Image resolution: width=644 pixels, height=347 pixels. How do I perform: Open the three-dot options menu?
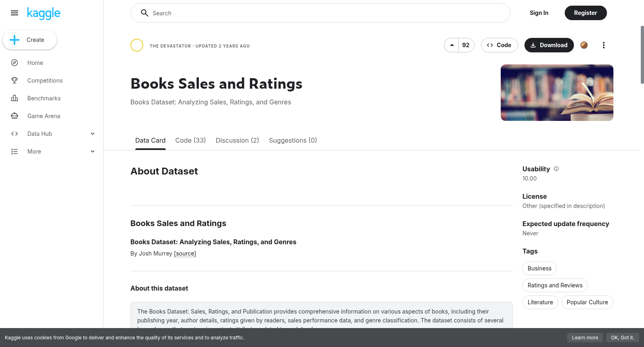pyautogui.click(x=603, y=45)
